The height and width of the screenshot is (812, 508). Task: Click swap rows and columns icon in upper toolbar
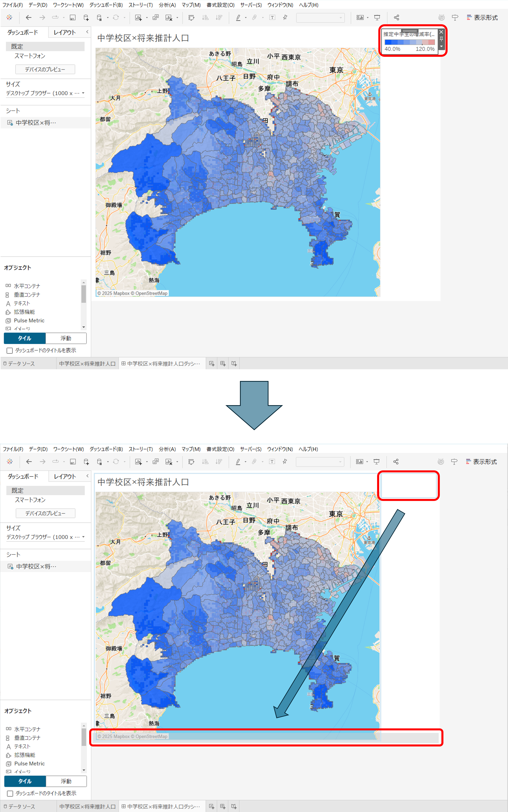click(x=192, y=17)
